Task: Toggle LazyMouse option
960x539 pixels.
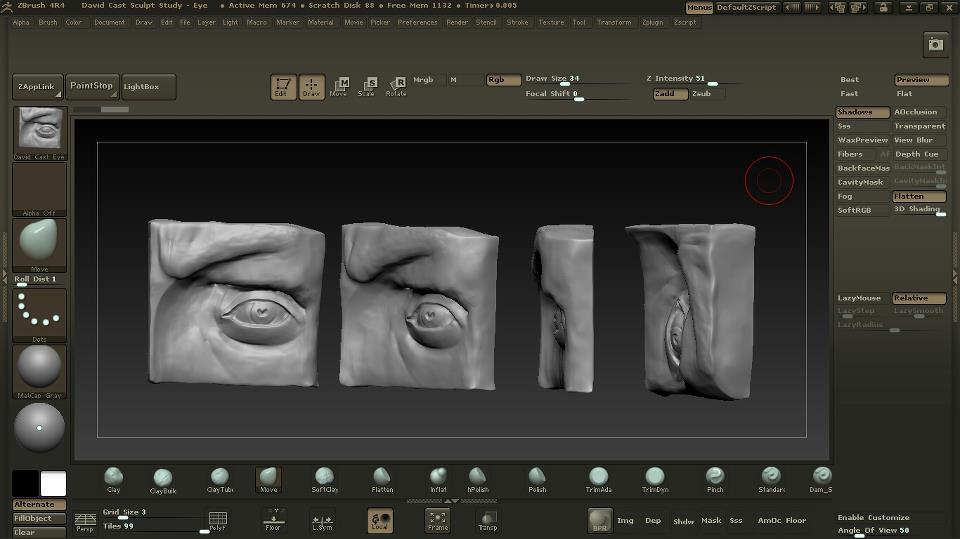Action: click(x=862, y=298)
